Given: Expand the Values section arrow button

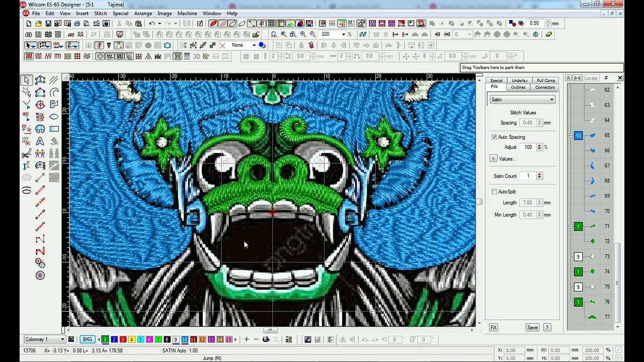Looking at the screenshot, I should coord(493,158).
